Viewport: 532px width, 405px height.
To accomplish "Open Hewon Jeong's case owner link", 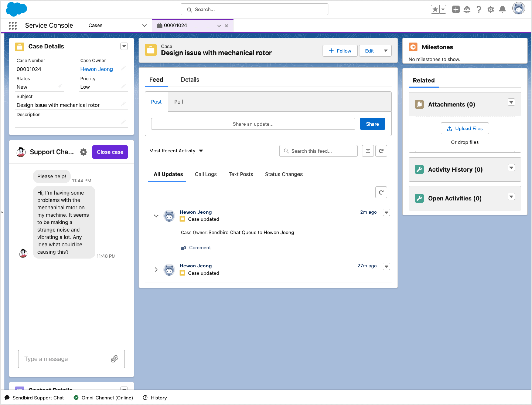I will click(96, 69).
